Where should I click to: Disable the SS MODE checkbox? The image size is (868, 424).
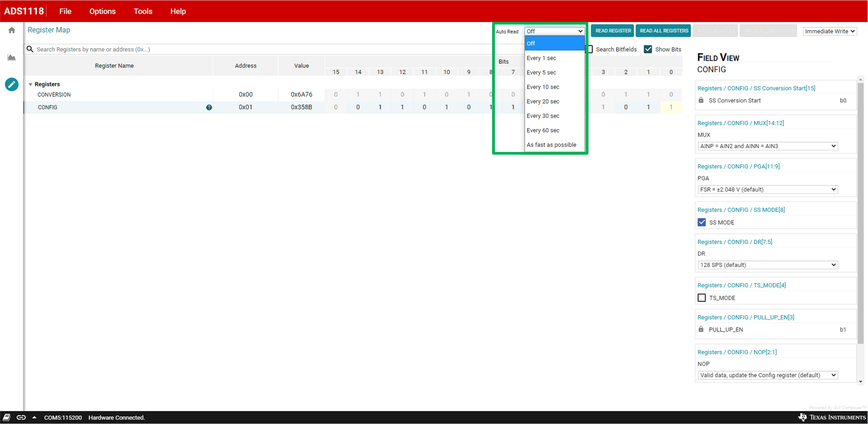tap(702, 222)
